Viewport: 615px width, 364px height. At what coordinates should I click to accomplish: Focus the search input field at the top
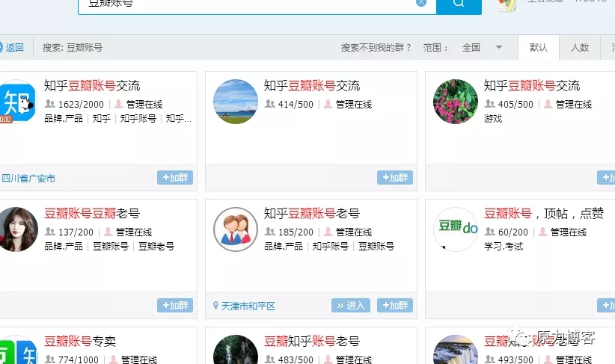coord(247,4)
